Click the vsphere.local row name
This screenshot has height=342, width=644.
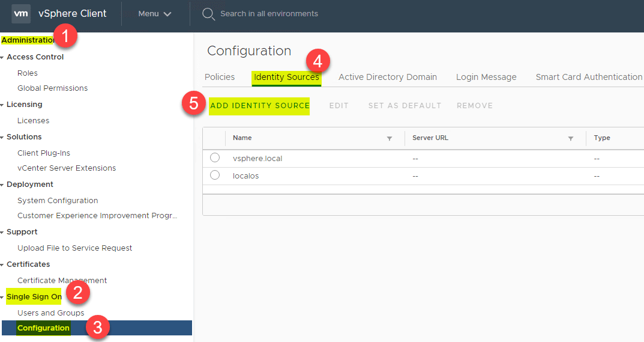[257, 159]
